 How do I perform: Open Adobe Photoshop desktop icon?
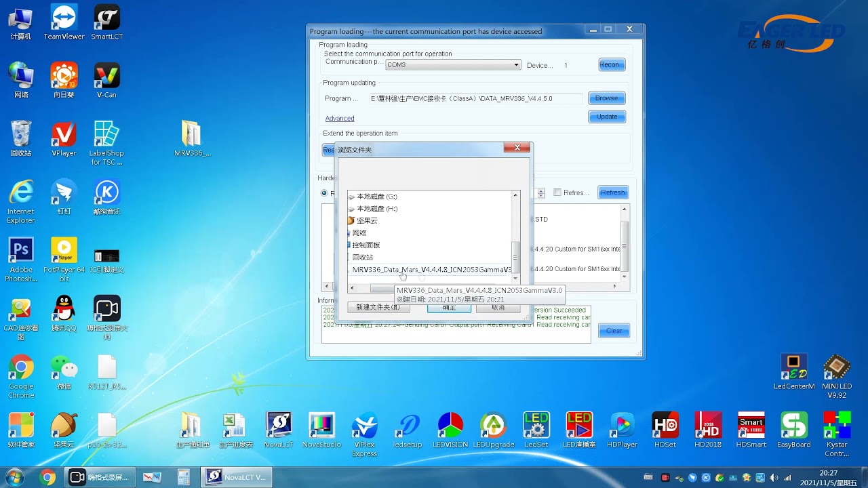[x=21, y=260]
